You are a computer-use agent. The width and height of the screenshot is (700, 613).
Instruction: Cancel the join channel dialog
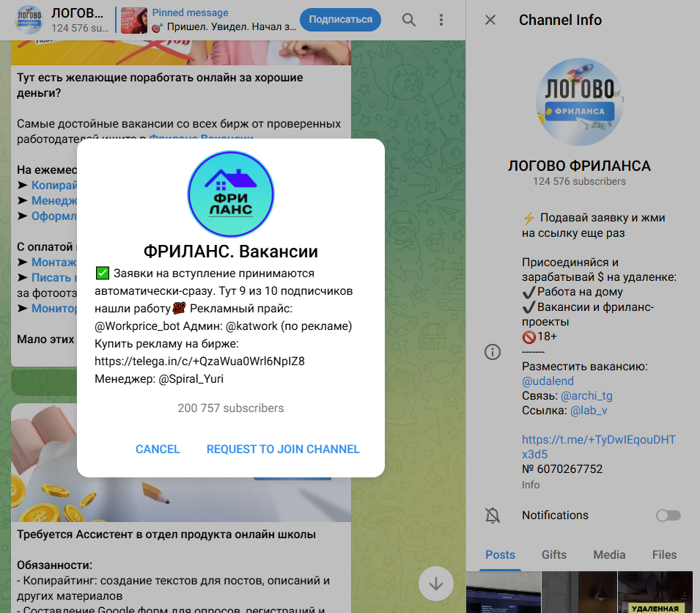pyautogui.click(x=158, y=449)
